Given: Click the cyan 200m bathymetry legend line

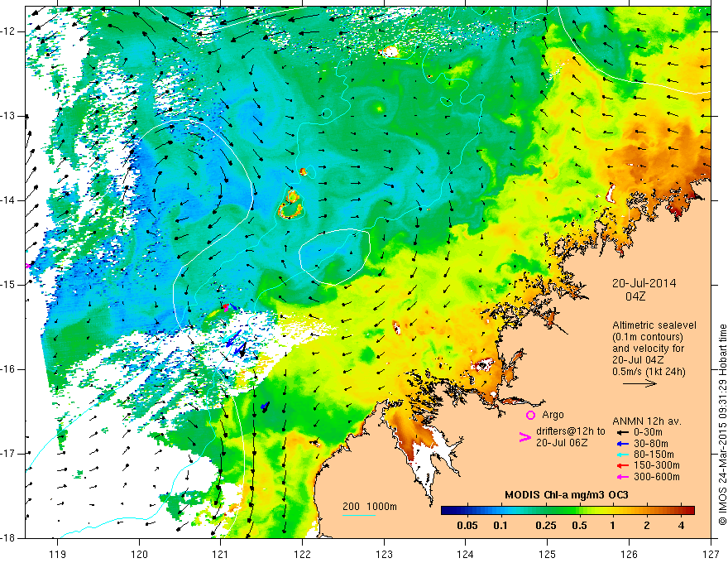Looking at the screenshot, I should click(x=359, y=515).
